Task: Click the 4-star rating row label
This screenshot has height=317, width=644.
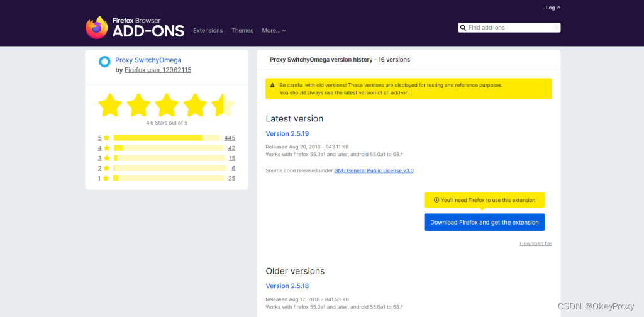Action: click(100, 148)
